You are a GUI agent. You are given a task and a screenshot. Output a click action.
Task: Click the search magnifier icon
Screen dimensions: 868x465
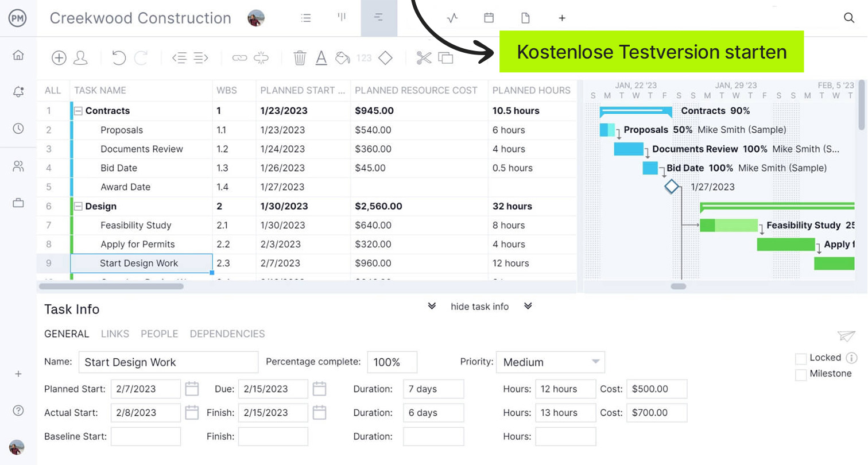[849, 18]
